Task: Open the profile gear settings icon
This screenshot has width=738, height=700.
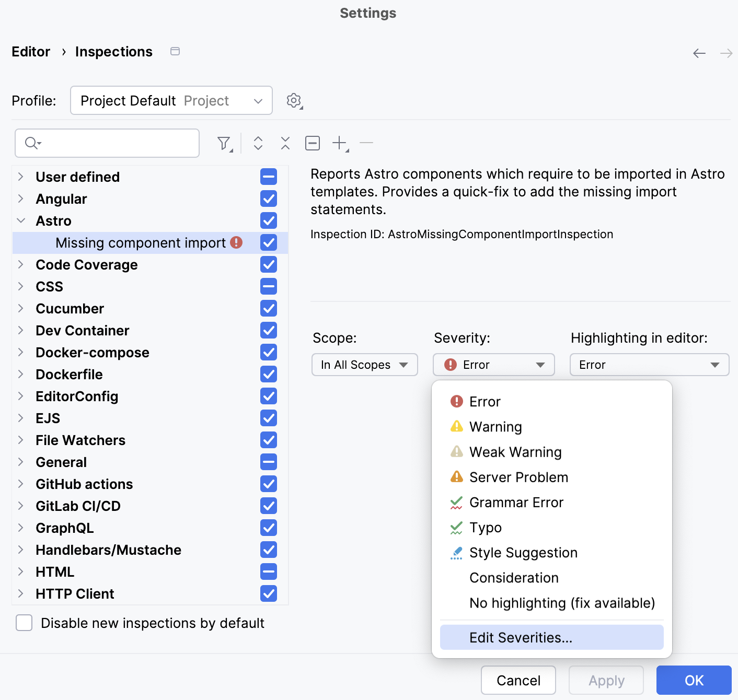Action: (294, 100)
